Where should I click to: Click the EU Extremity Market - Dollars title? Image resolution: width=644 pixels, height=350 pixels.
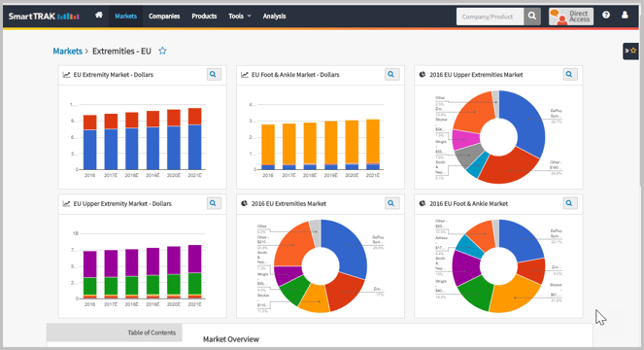point(114,75)
